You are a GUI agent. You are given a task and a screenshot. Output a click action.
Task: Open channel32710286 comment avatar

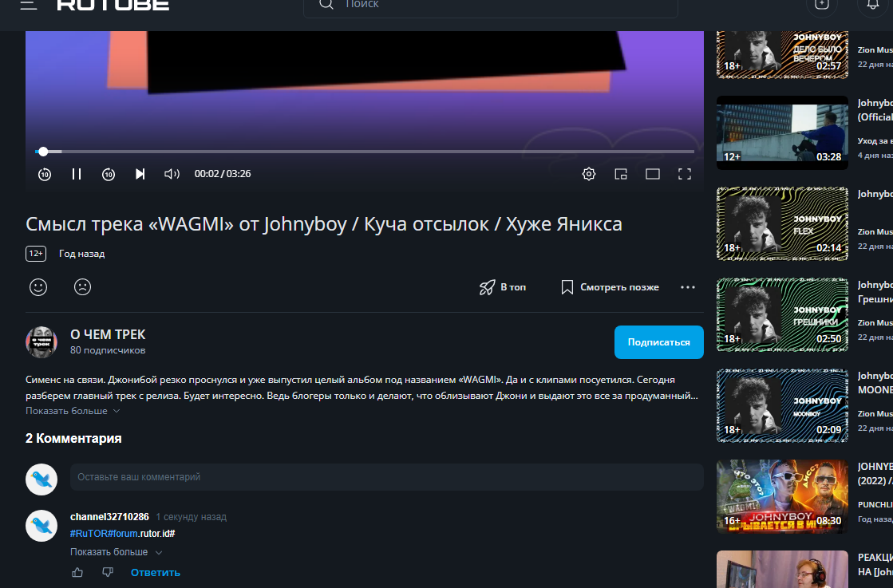coord(41,526)
